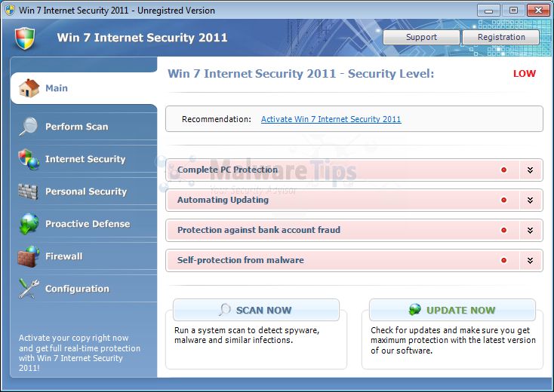Viewport: 554px width, 392px height.
Task: Expand Protection against bank account fraud section
Action: [531, 230]
